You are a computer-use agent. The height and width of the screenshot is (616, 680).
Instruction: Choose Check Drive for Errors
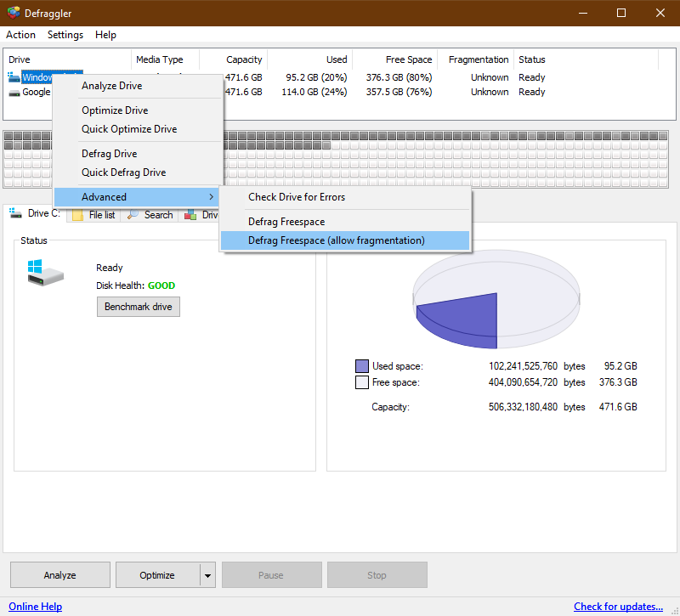297,197
